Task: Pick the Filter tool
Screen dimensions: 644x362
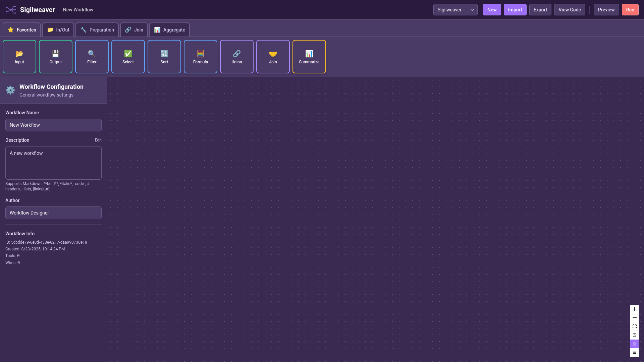Action: pyautogui.click(x=92, y=57)
